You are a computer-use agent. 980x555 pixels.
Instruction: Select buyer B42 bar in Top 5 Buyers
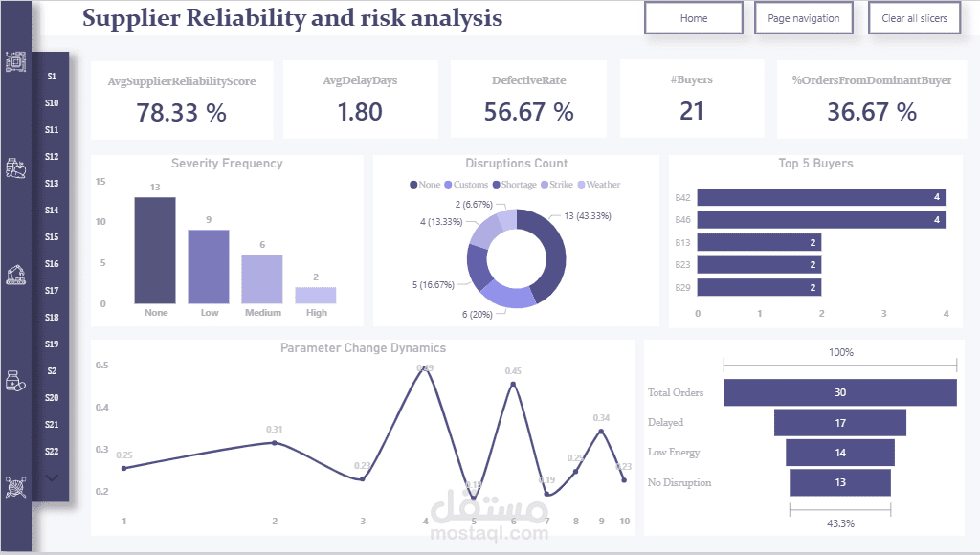[821, 197]
